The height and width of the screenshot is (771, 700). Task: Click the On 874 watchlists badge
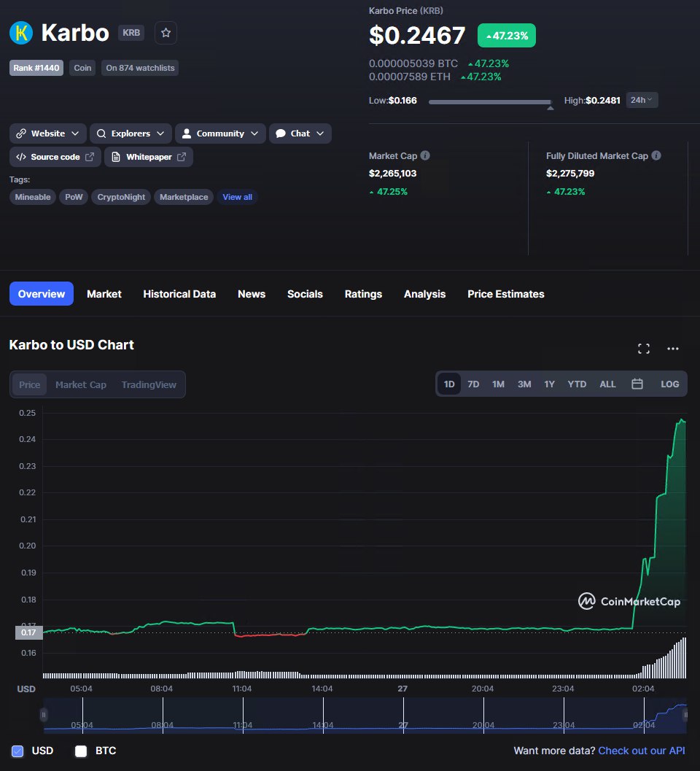point(140,68)
